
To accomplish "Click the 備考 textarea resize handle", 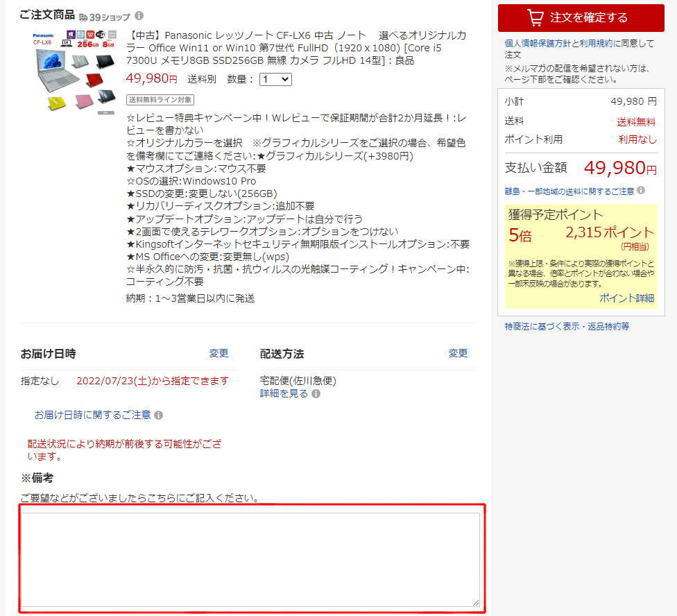I will (475, 603).
